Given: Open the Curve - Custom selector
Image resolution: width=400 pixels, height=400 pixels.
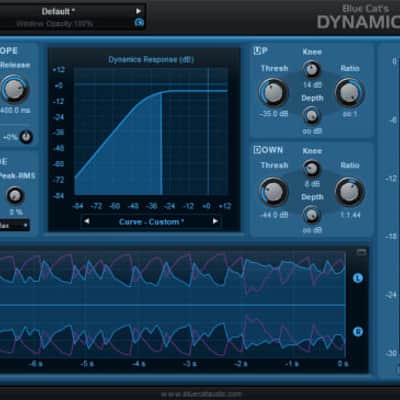Looking at the screenshot, I should [x=151, y=222].
